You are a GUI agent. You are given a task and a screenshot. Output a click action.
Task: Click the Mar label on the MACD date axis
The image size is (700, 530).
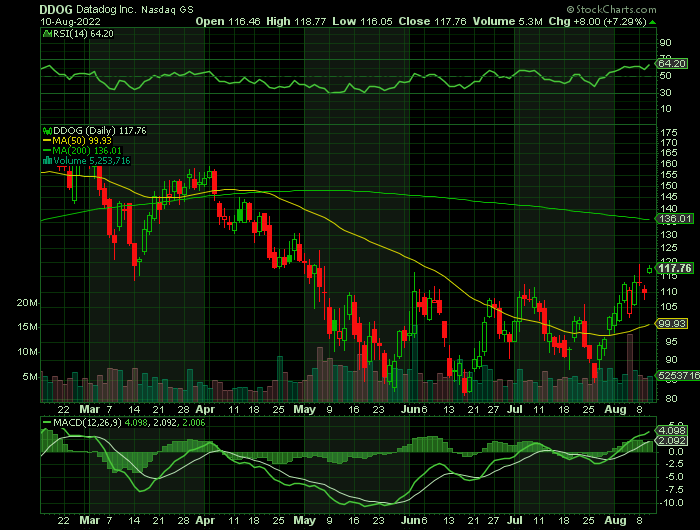pyautogui.click(x=89, y=521)
